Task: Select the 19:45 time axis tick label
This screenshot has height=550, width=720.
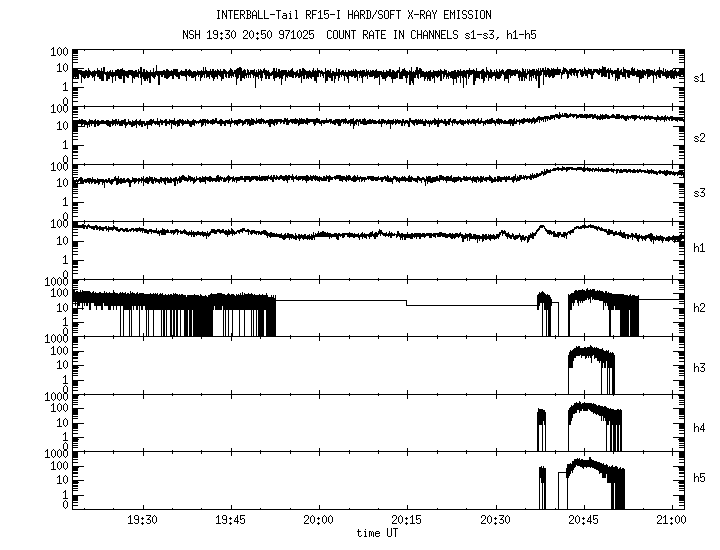Action: click(x=231, y=522)
